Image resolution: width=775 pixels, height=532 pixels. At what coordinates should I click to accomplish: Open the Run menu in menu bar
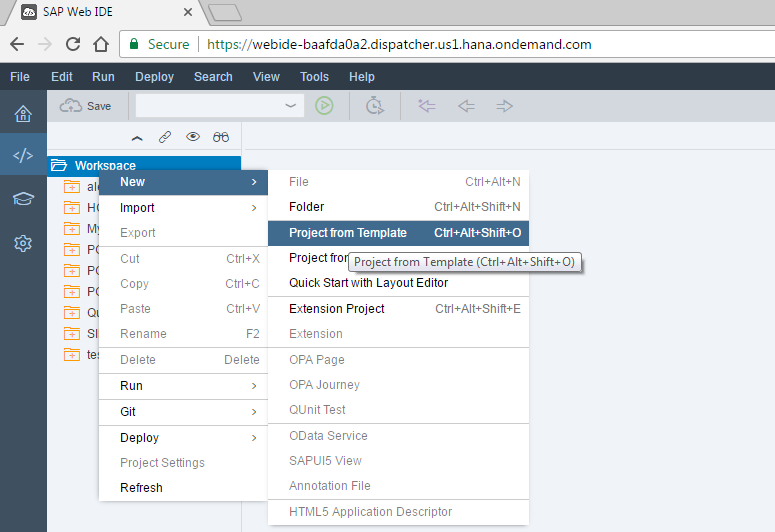pyautogui.click(x=103, y=77)
